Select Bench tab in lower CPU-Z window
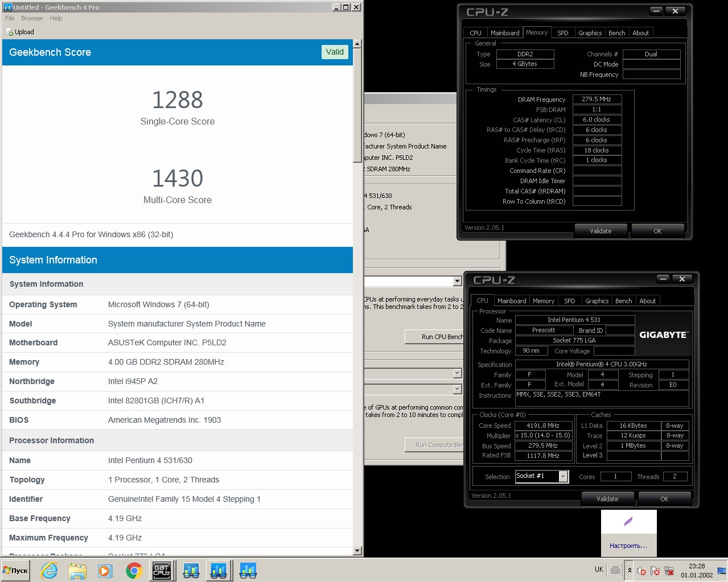 [624, 301]
